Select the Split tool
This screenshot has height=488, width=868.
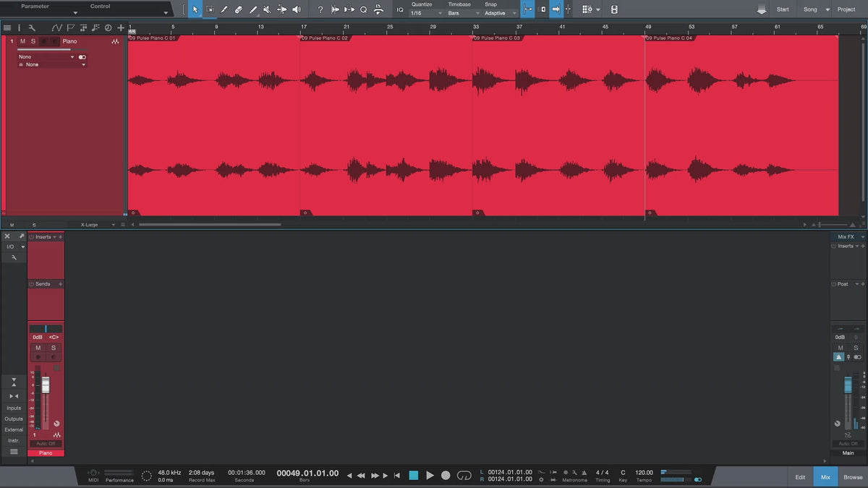pos(224,9)
